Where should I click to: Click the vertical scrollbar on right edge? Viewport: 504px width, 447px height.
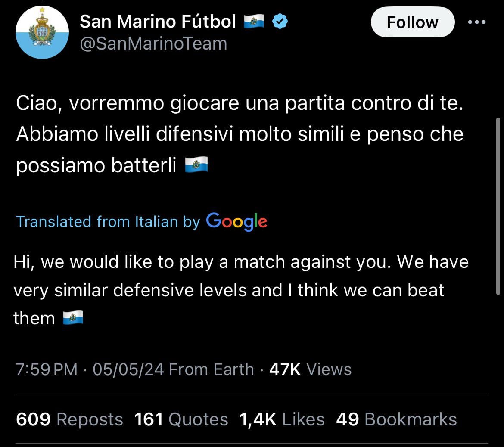(498, 206)
